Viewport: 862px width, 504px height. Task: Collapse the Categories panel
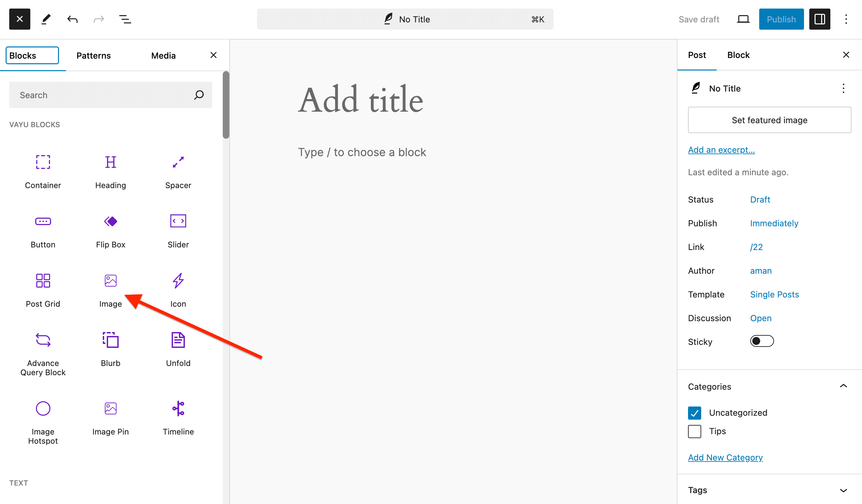coord(843,386)
